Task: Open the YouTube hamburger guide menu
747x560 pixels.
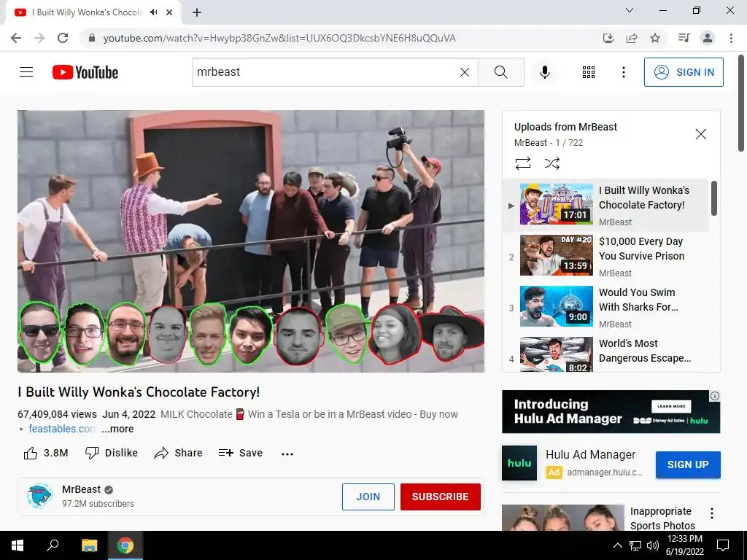Action: tap(26, 72)
